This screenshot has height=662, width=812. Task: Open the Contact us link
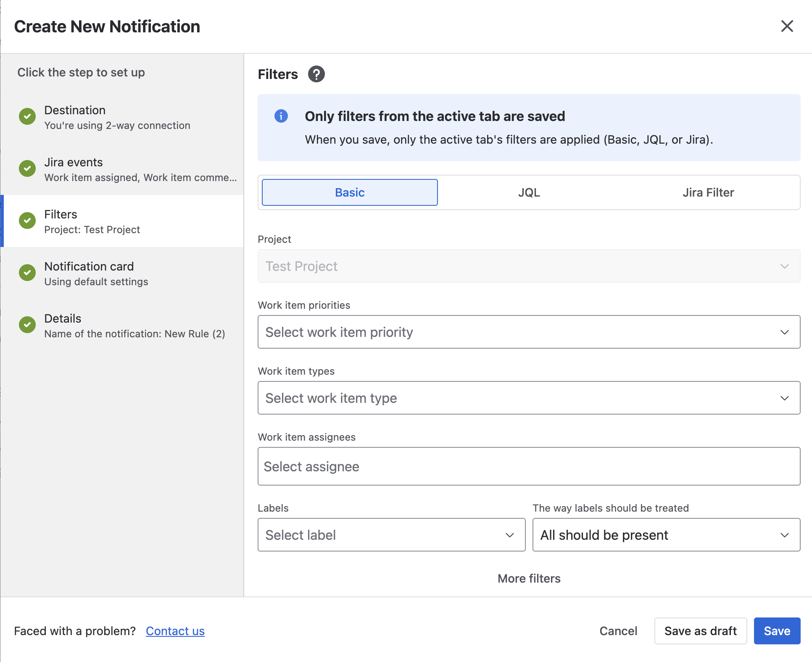click(175, 631)
